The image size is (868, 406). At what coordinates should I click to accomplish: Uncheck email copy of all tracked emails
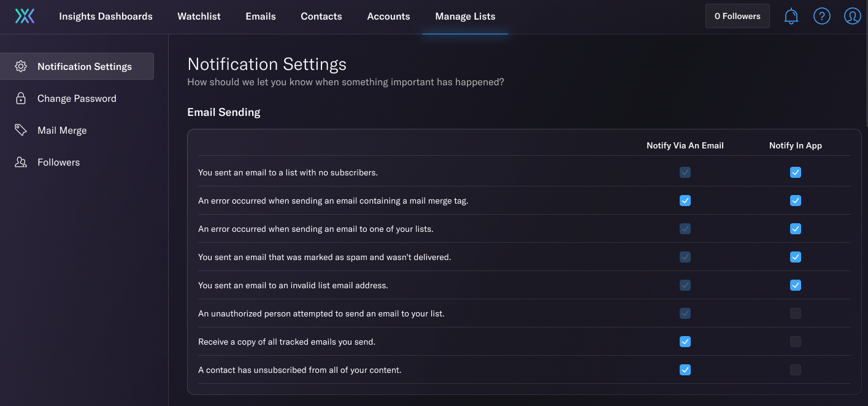coord(685,342)
